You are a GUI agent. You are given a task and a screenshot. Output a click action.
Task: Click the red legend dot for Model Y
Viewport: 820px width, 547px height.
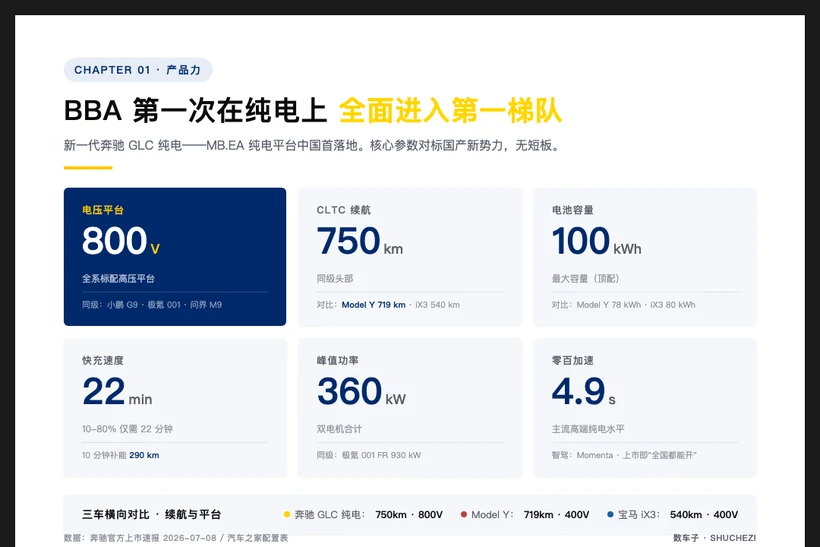(463, 515)
